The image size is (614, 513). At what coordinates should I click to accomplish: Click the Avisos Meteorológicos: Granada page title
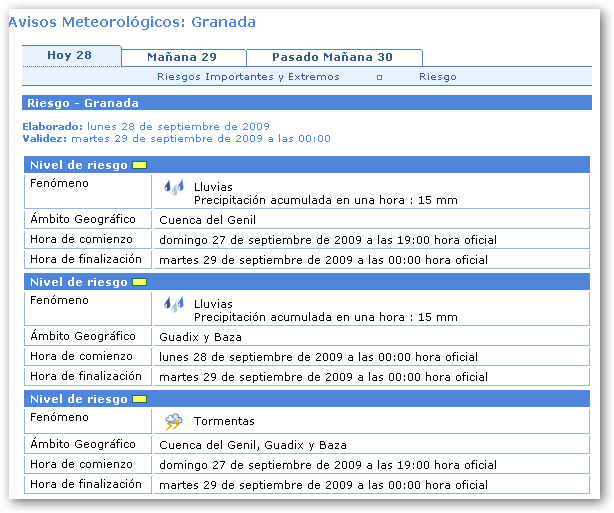(132, 22)
